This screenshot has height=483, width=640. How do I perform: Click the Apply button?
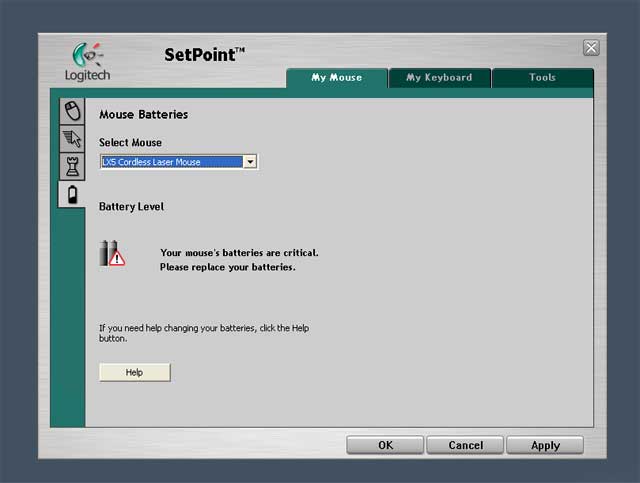[545, 445]
